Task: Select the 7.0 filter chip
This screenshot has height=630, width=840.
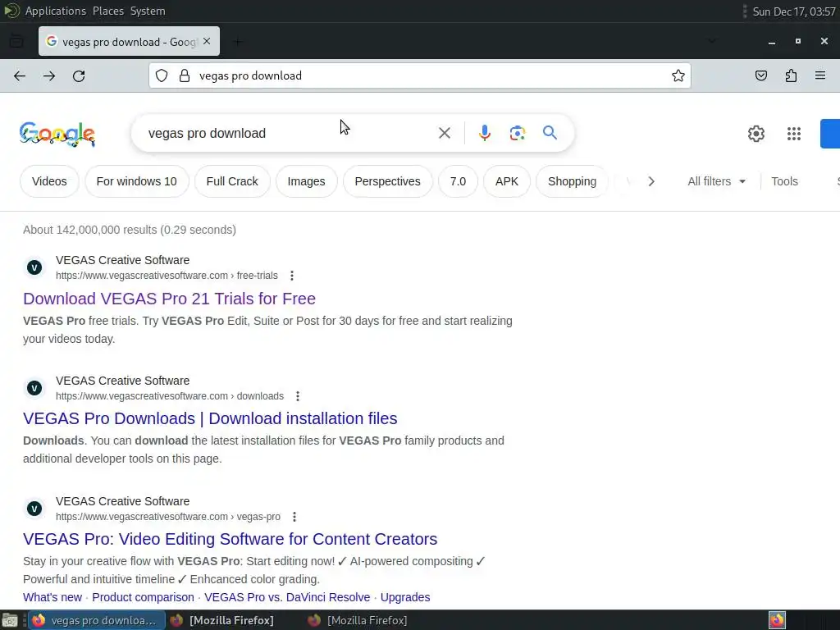Action: click(x=458, y=181)
